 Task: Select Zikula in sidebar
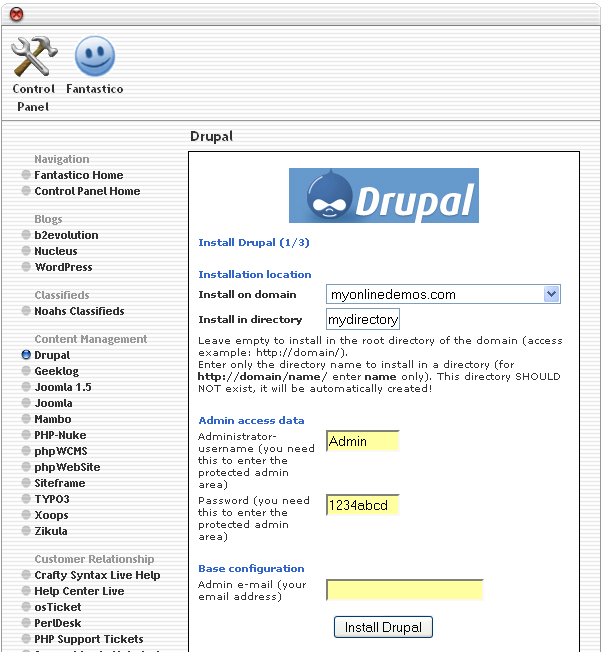[51, 531]
